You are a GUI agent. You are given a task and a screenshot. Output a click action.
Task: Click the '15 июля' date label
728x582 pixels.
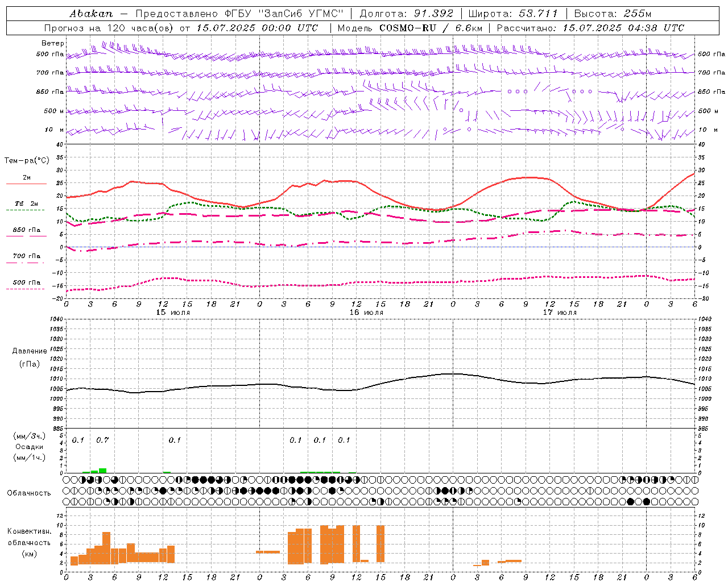coord(173,313)
